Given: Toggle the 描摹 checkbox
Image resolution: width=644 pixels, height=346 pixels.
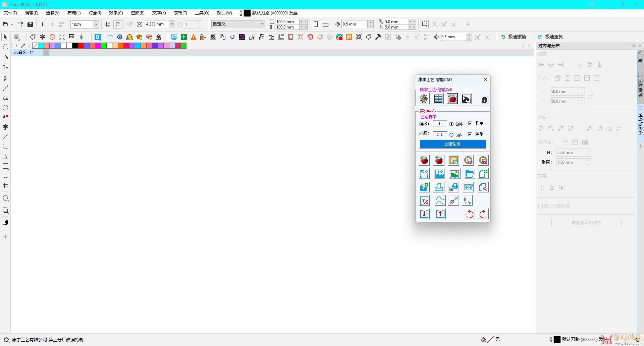Looking at the screenshot, I should tap(470, 123).
